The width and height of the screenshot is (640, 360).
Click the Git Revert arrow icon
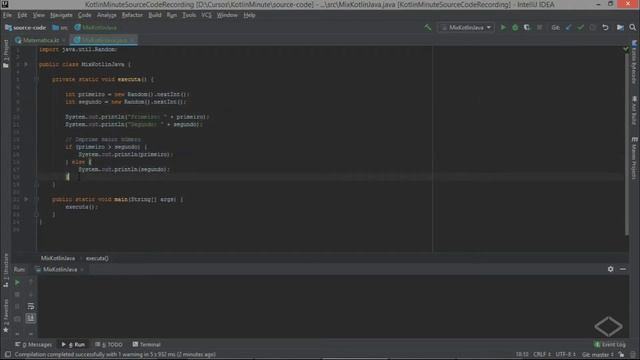pyautogui.click(x=605, y=27)
